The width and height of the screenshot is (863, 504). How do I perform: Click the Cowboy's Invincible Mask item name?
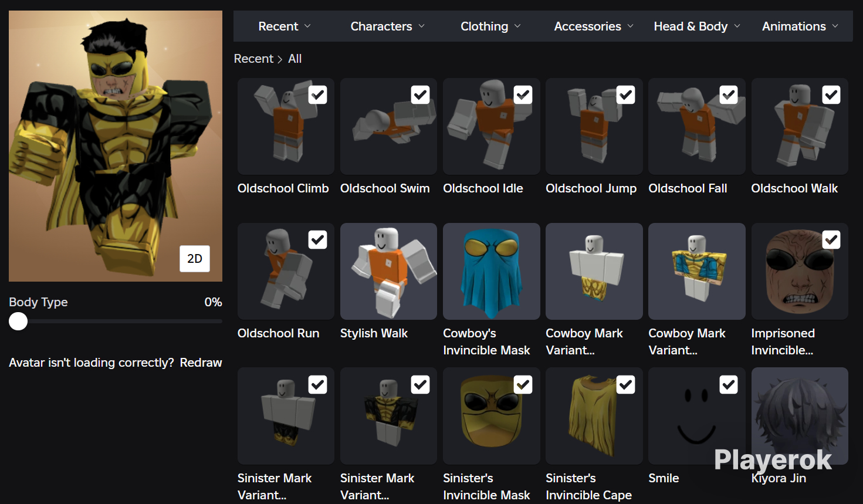coord(486,341)
